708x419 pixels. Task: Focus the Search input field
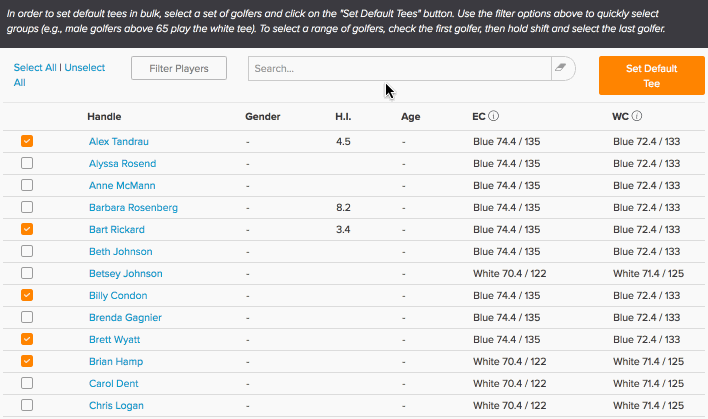click(x=400, y=68)
